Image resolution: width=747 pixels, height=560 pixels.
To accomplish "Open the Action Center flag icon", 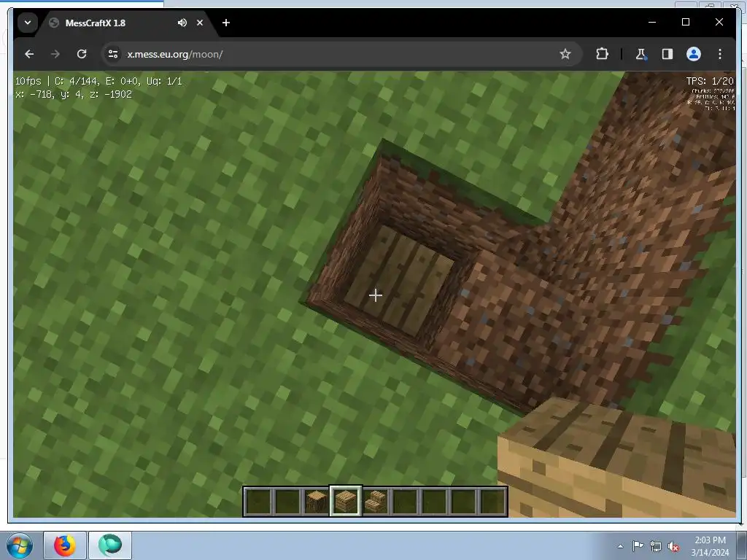I will pos(638,546).
